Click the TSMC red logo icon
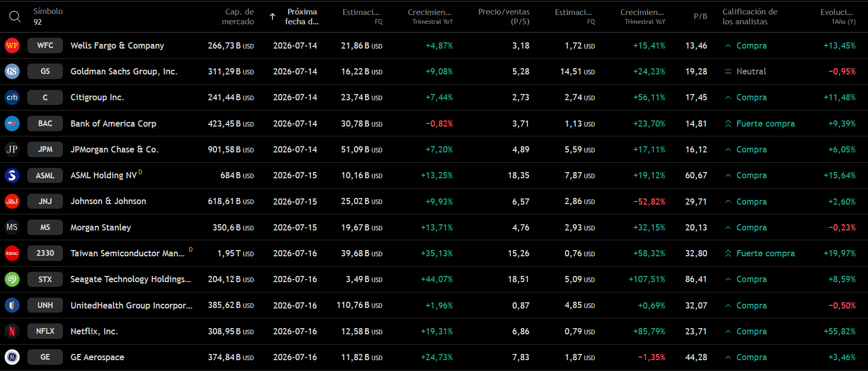 (12, 253)
